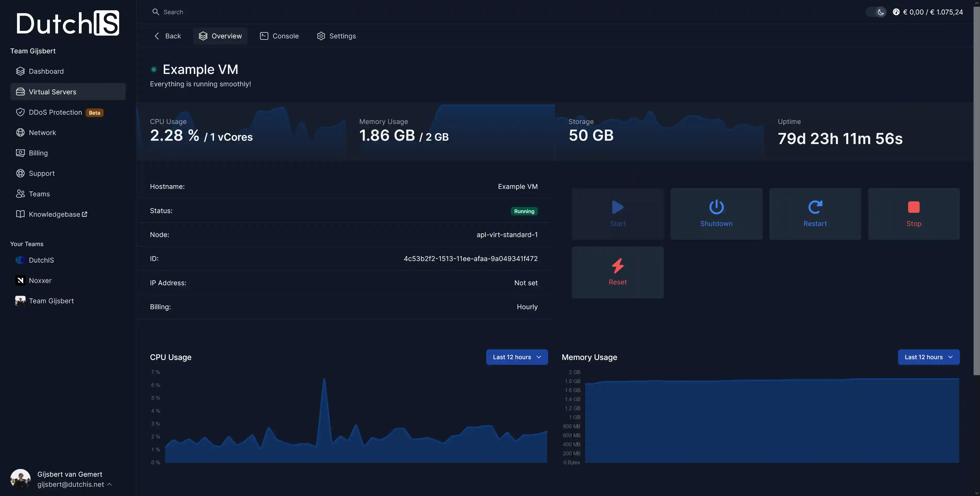This screenshot has width=980, height=496.
Task: Switch to DutchIS team
Action: pos(68,260)
